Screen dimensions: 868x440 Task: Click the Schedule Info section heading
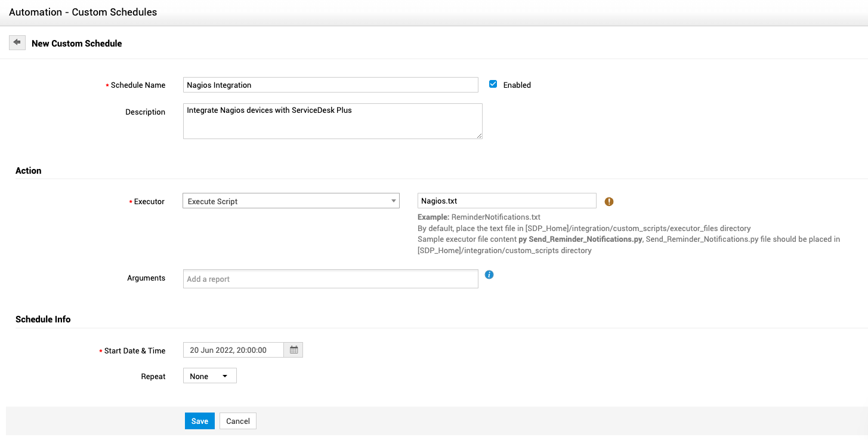pyautogui.click(x=43, y=319)
